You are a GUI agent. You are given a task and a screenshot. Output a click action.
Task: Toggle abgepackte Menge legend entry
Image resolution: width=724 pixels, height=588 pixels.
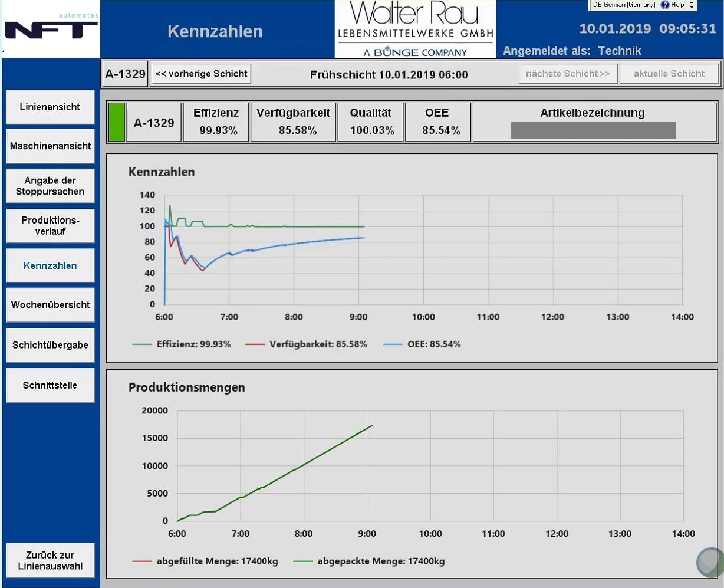click(x=369, y=561)
